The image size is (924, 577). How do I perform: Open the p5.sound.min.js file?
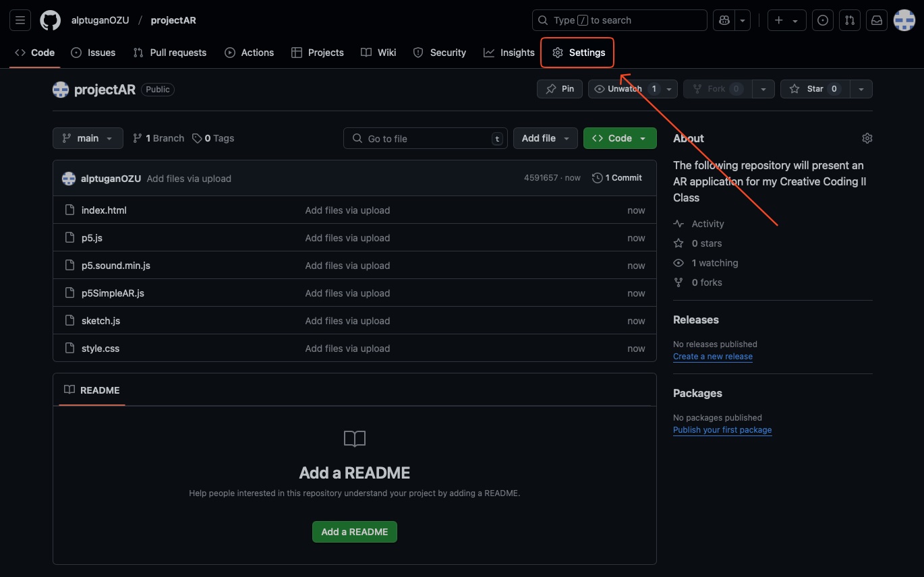(116, 266)
